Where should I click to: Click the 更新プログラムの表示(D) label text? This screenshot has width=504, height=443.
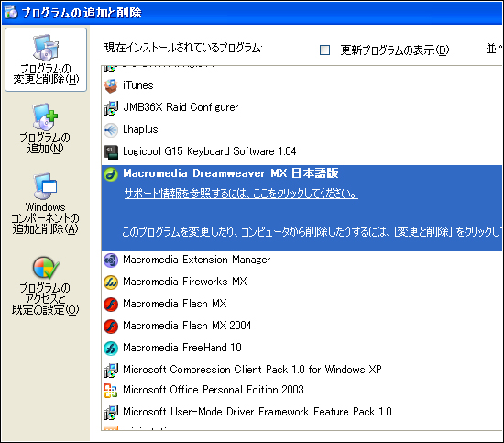click(x=395, y=50)
